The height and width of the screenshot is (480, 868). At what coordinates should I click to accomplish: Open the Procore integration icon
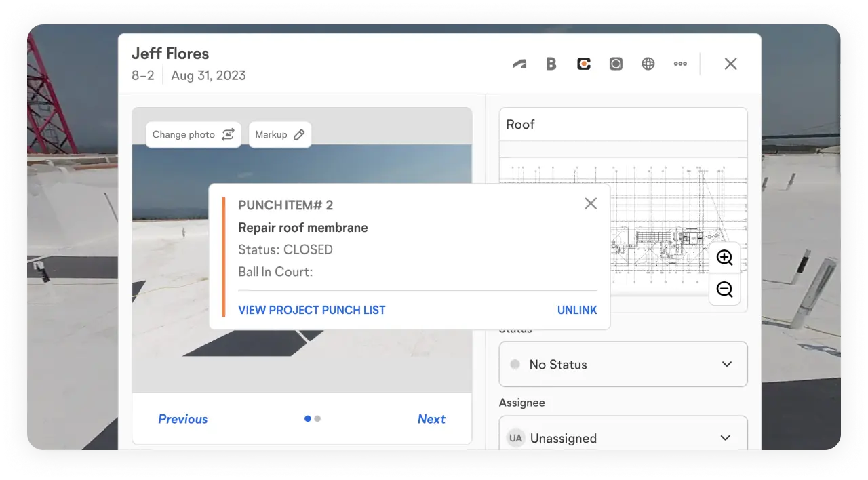[x=584, y=64]
